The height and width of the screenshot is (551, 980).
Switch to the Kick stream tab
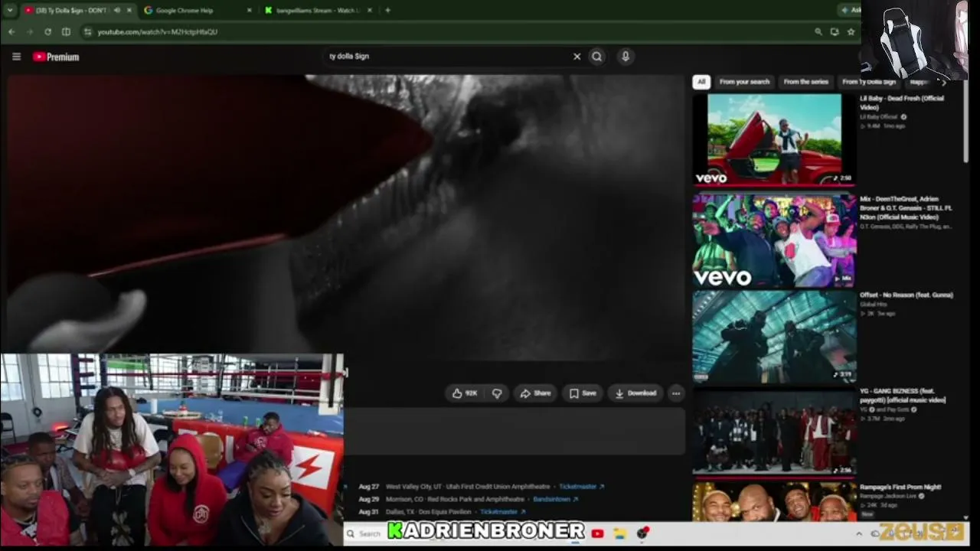314,11
